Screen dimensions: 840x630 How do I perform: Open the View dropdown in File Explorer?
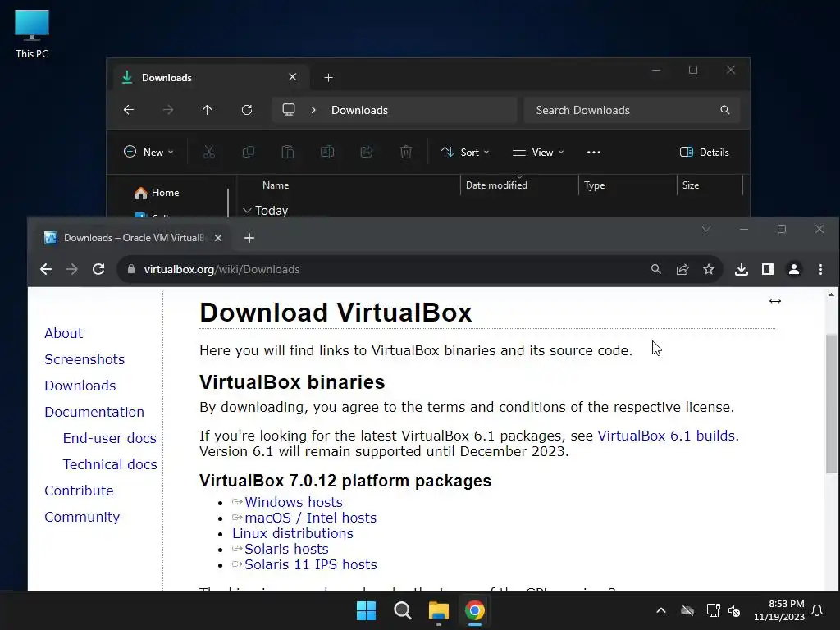pyautogui.click(x=538, y=152)
